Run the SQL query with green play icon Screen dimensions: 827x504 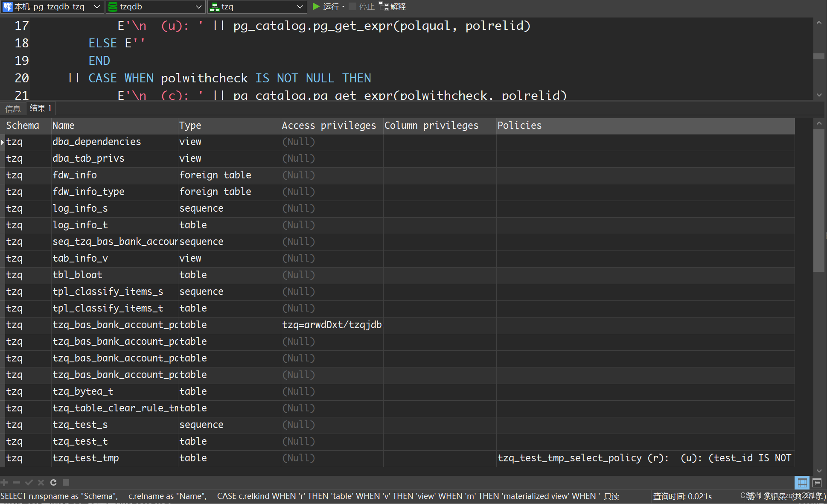point(316,6)
